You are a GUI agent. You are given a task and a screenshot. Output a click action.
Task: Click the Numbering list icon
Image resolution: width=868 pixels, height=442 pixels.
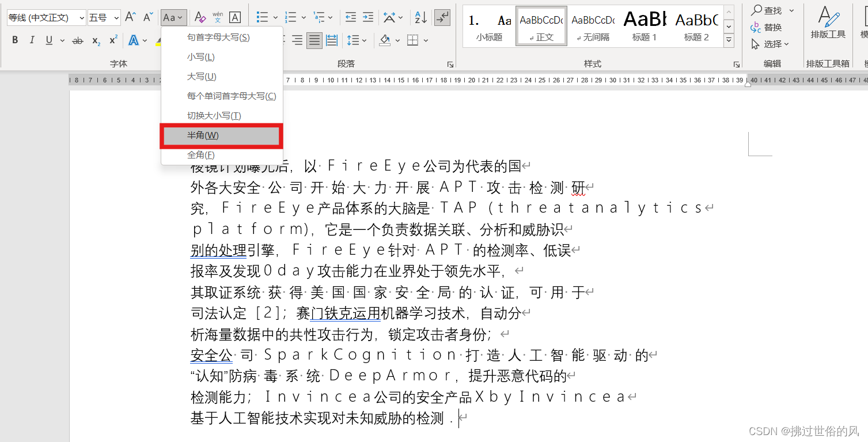pos(291,17)
